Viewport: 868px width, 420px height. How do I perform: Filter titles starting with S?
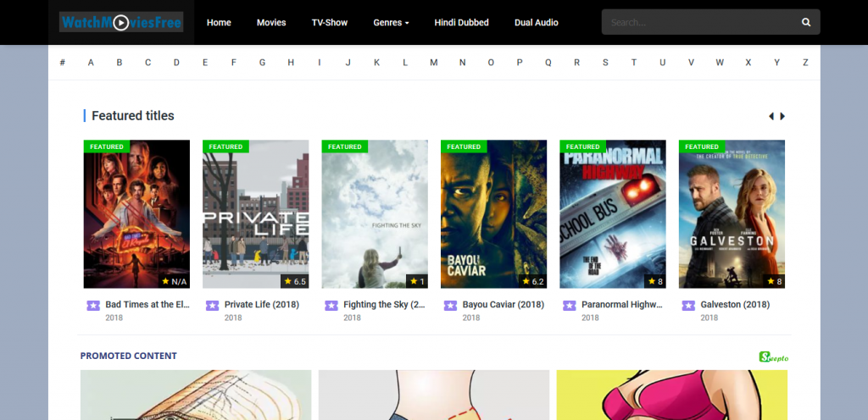click(x=605, y=63)
